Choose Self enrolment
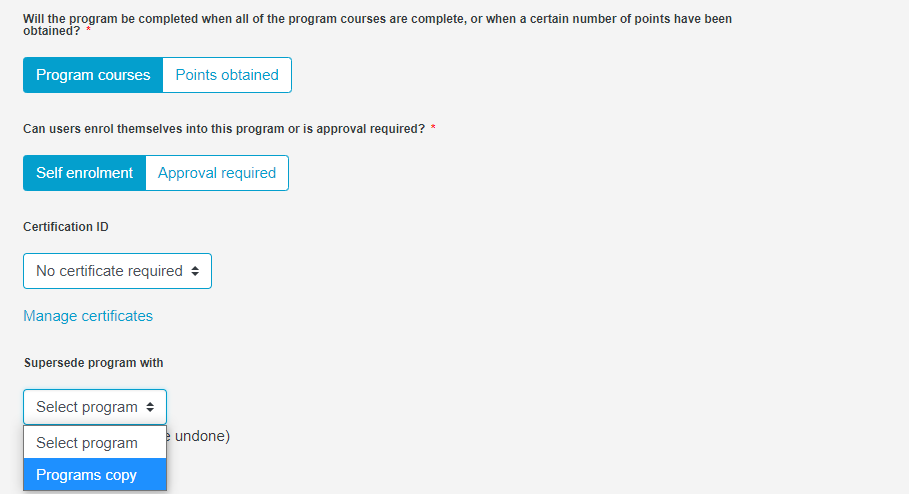The height and width of the screenshot is (494, 909). (x=85, y=173)
